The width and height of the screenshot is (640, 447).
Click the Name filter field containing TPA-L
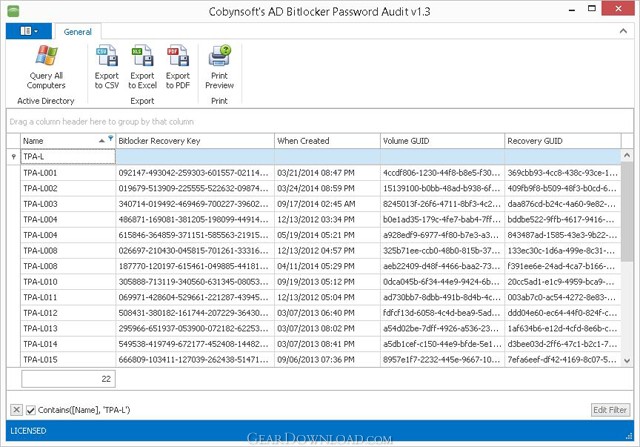(x=68, y=156)
